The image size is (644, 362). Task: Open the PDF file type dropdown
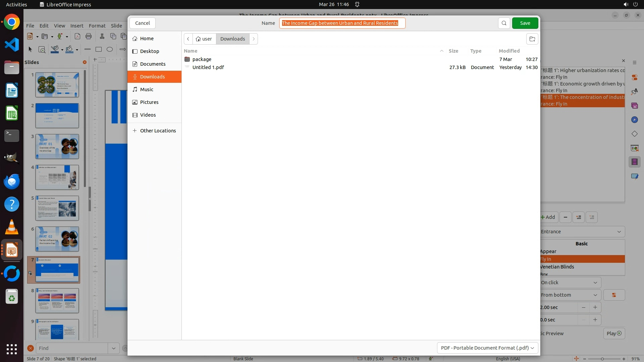click(x=487, y=348)
